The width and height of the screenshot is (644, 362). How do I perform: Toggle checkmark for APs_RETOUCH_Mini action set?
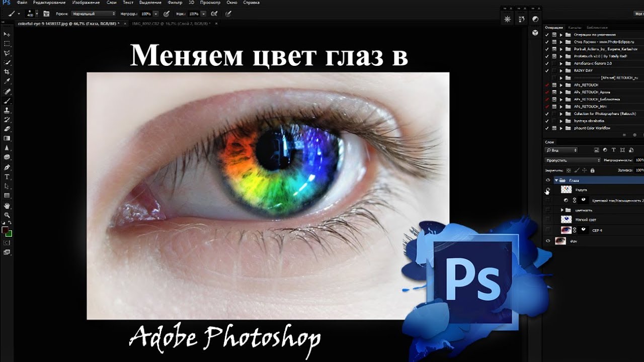point(547,107)
